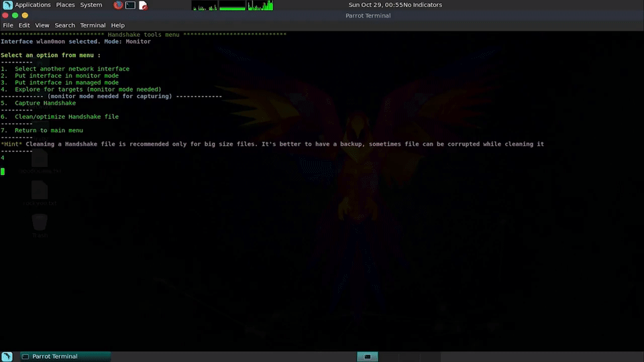644x362 pixels.
Task: Click 'Put interface in managed mode' line
Action: pos(60,82)
